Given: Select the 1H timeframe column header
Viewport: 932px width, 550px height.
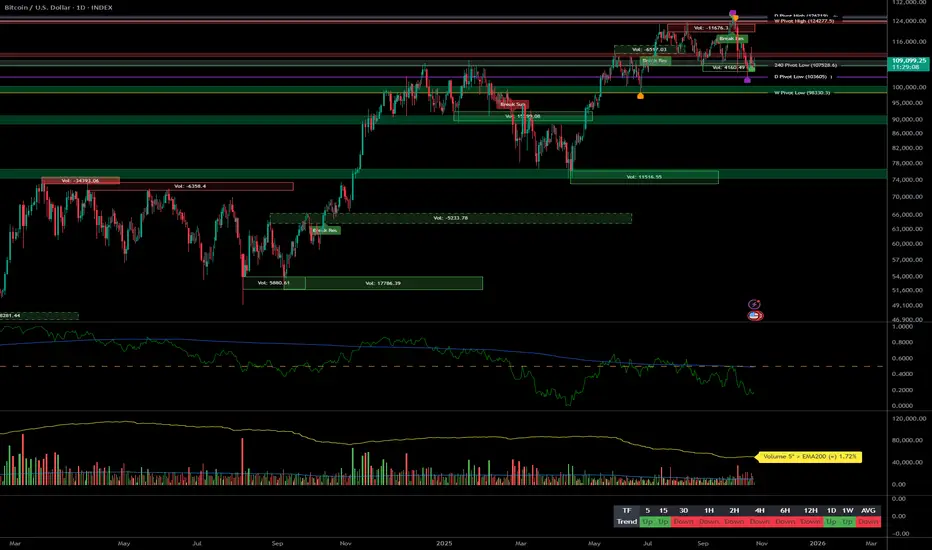Looking at the screenshot, I should tap(709, 511).
